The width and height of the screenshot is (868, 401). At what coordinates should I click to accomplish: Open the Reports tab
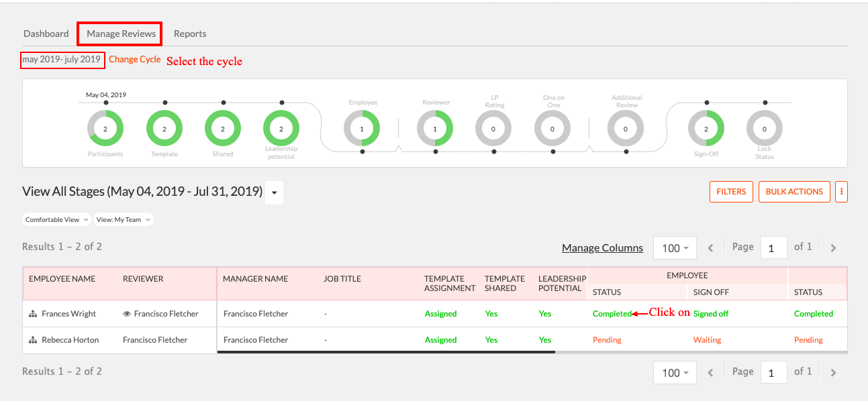click(190, 34)
